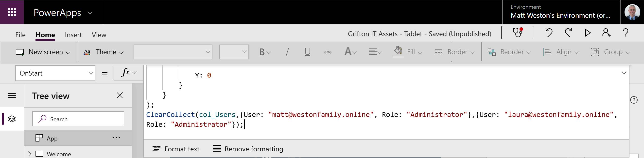Viewport: 644px width, 158px height.
Task: Open the font size combo box
Action: coord(234,52)
